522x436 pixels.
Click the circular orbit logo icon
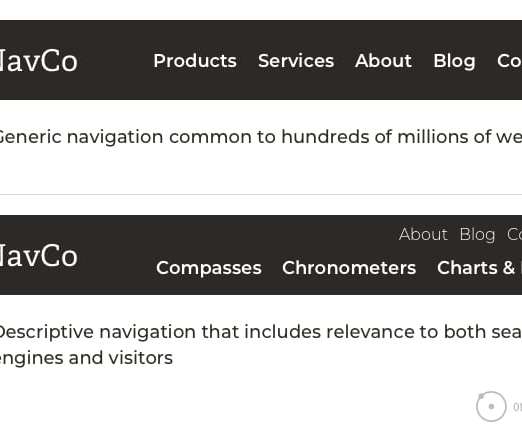[x=491, y=406]
